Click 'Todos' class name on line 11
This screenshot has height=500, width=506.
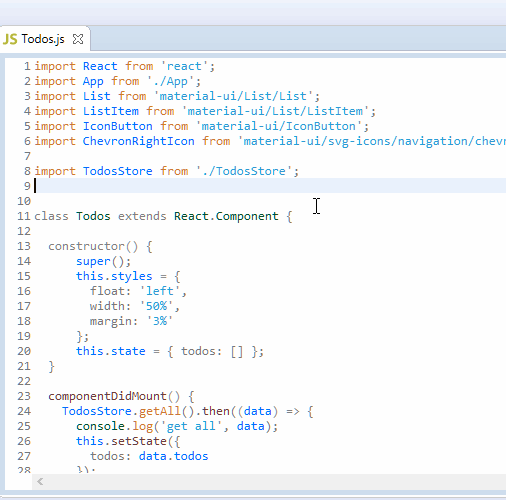93,216
